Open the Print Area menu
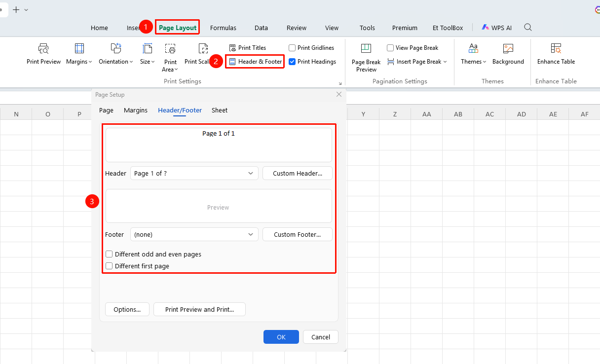The height and width of the screenshot is (364, 600). coord(170,58)
